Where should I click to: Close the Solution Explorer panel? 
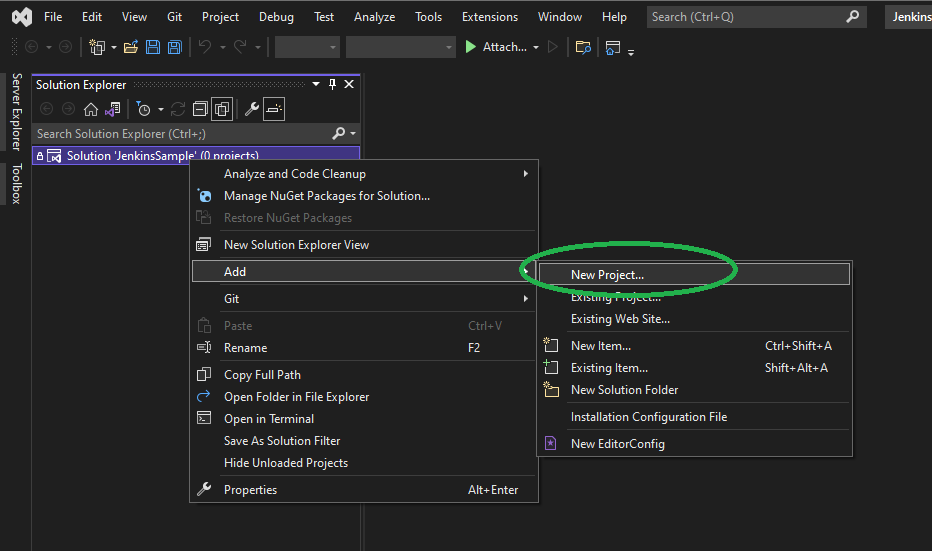click(350, 84)
